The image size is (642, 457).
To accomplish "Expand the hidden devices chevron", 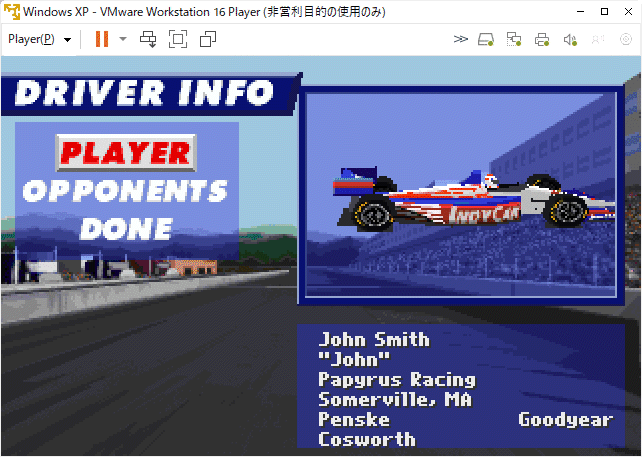I will (460, 39).
